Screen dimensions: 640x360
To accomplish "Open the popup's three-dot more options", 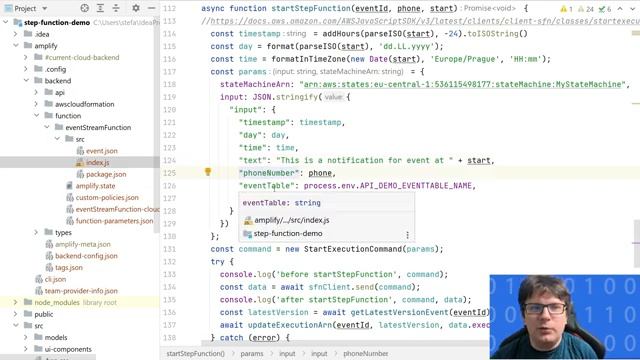I will (x=407, y=235).
